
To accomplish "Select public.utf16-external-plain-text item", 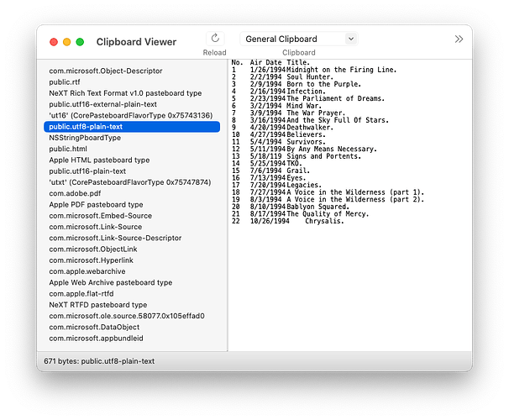I will tap(102, 104).
